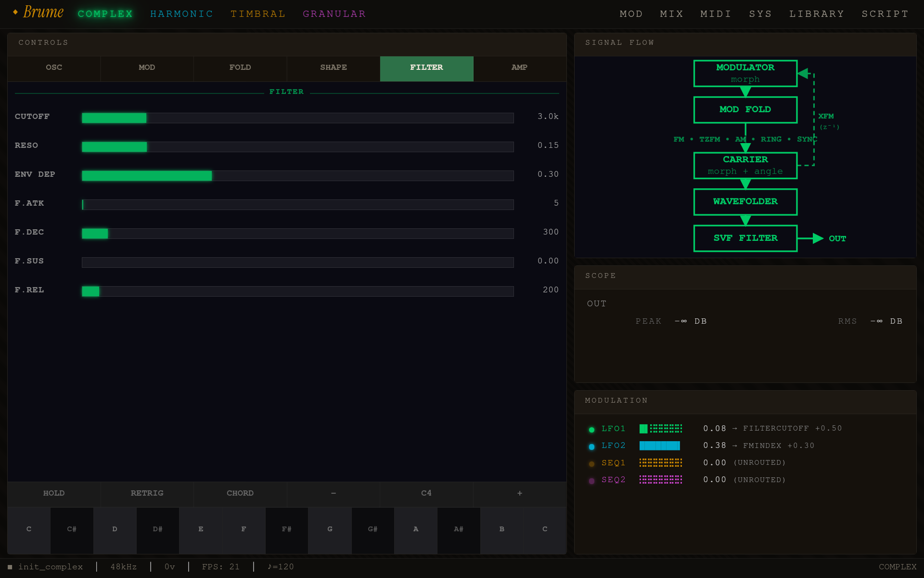
Task: Select the LFO1 green indicator dot
Action: tap(591, 430)
